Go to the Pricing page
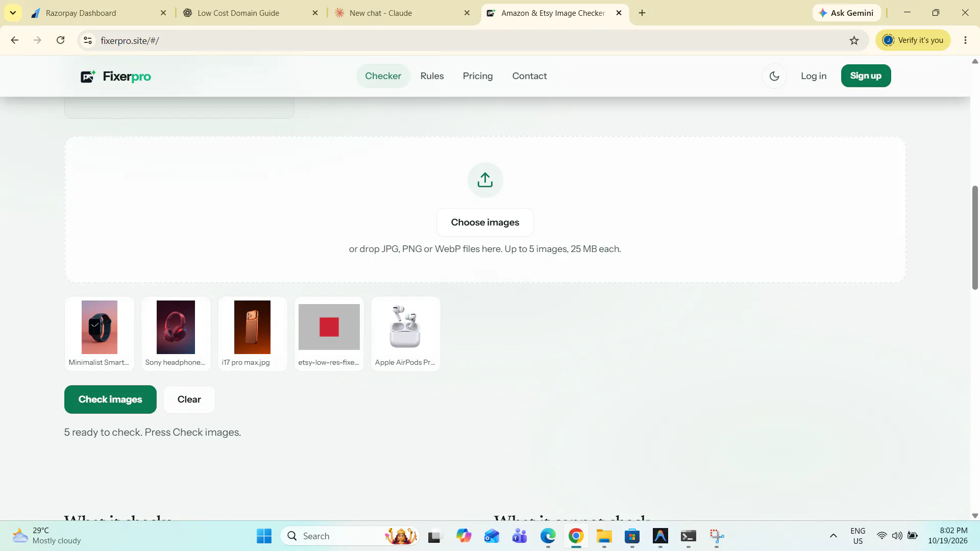The image size is (980, 551). [478, 76]
